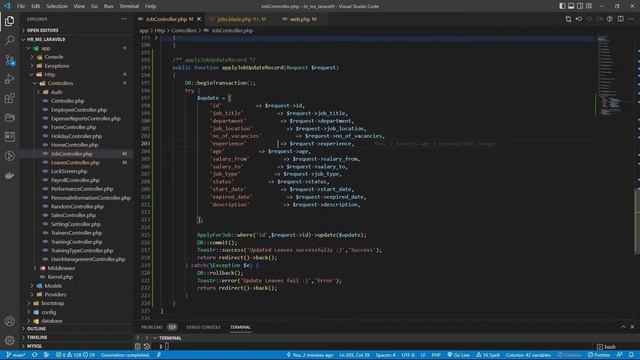This screenshot has height=360, width=640.
Task: Expand the Middleware folder
Action: 77,268
